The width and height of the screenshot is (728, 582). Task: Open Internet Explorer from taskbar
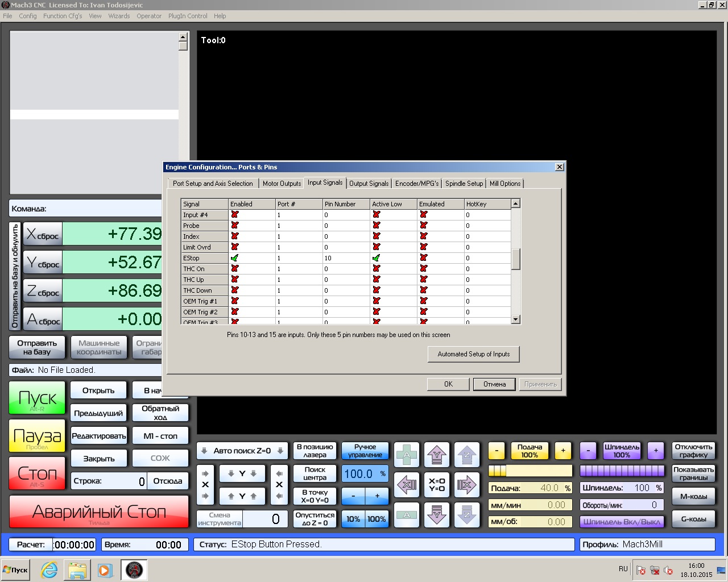click(x=49, y=570)
